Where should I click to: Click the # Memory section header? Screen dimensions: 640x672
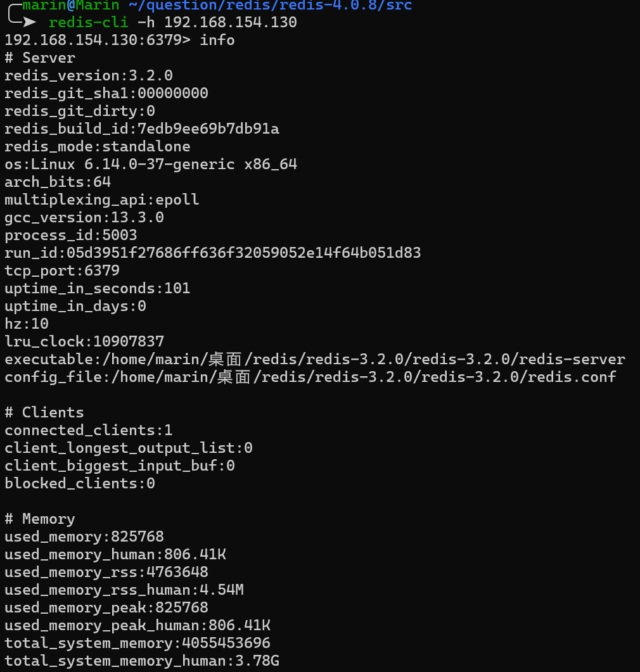pos(40,519)
